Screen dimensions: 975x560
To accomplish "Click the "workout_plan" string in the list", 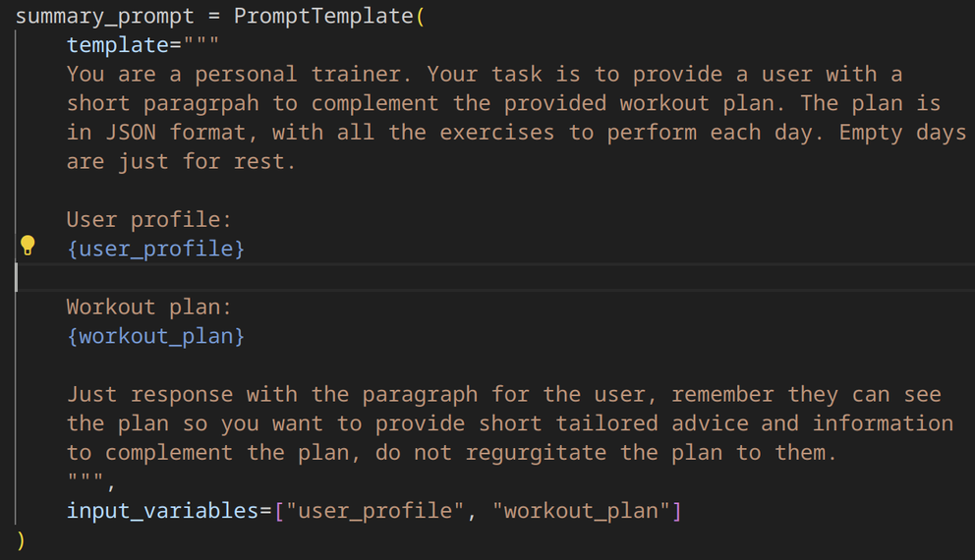I will point(571,511).
